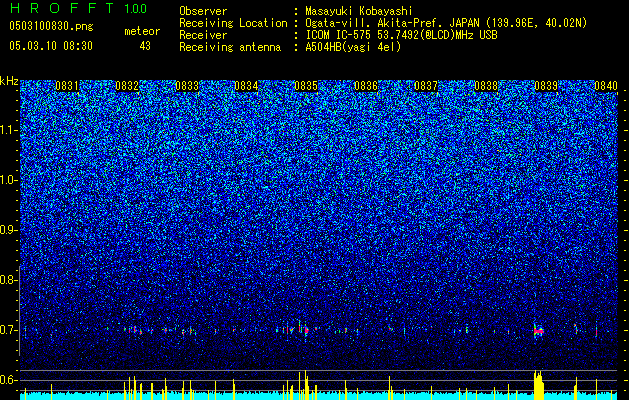Click the 0832 time marker
This screenshot has width=629, height=400.
[127, 86]
